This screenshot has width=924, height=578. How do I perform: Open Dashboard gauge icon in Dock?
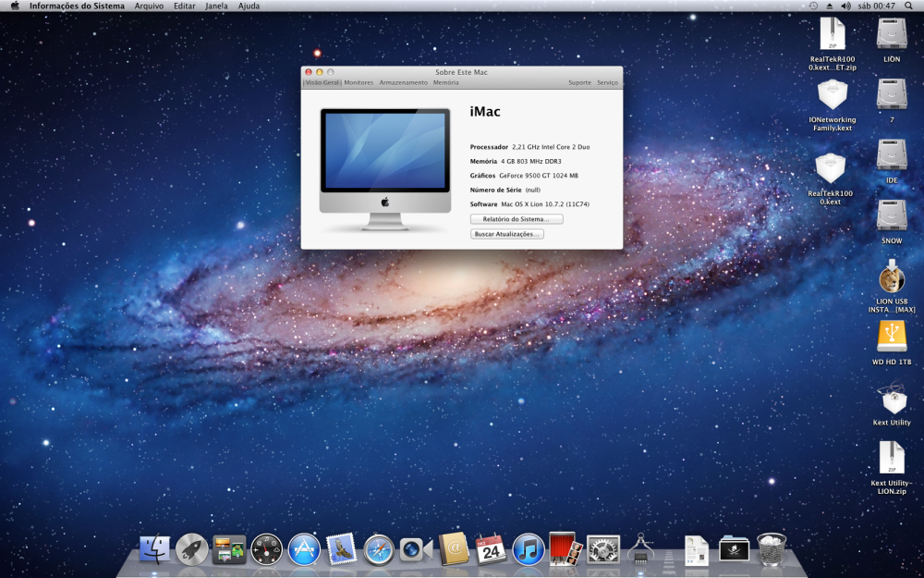(x=266, y=549)
